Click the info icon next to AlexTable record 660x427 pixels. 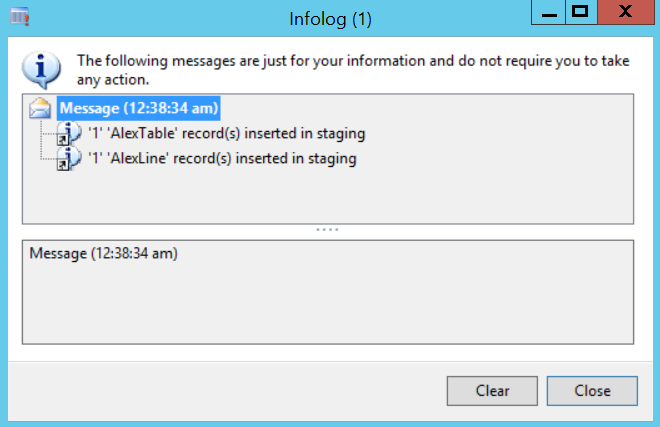67,133
